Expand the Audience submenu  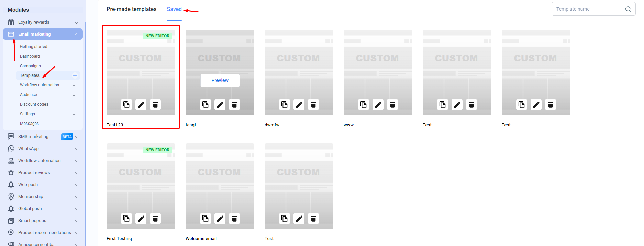point(74,95)
